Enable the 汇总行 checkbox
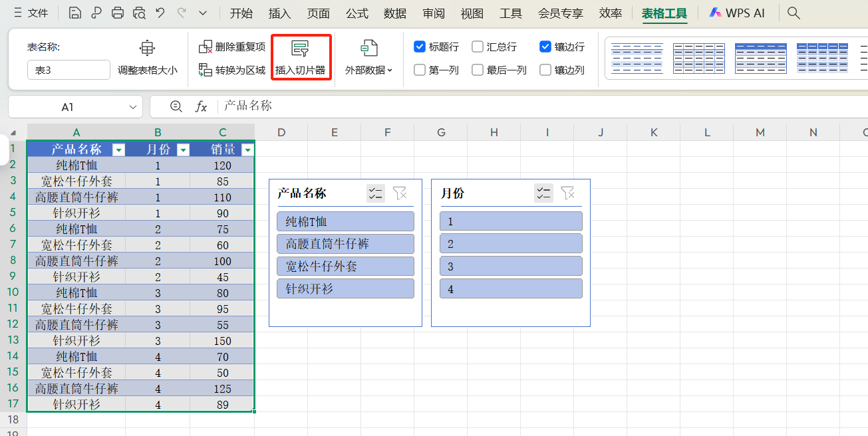The height and width of the screenshot is (436, 868). point(477,47)
